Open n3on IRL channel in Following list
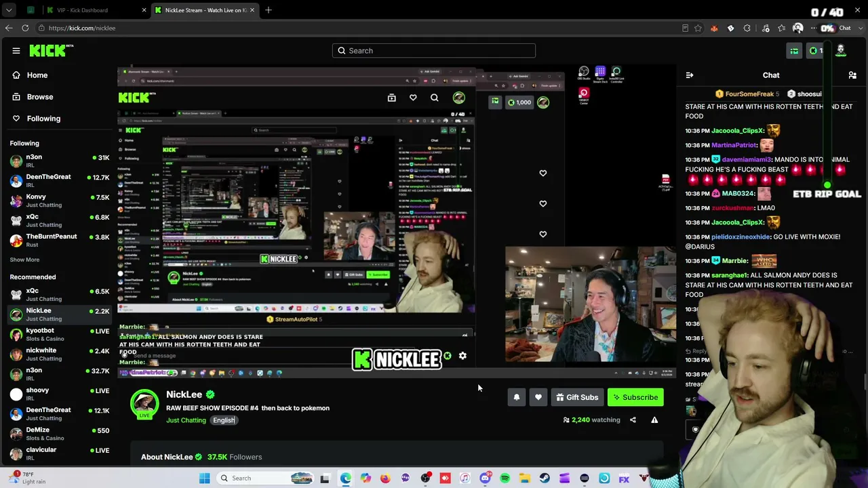Image resolution: width=868 pixels, height=488 pixels. (60, 161)
